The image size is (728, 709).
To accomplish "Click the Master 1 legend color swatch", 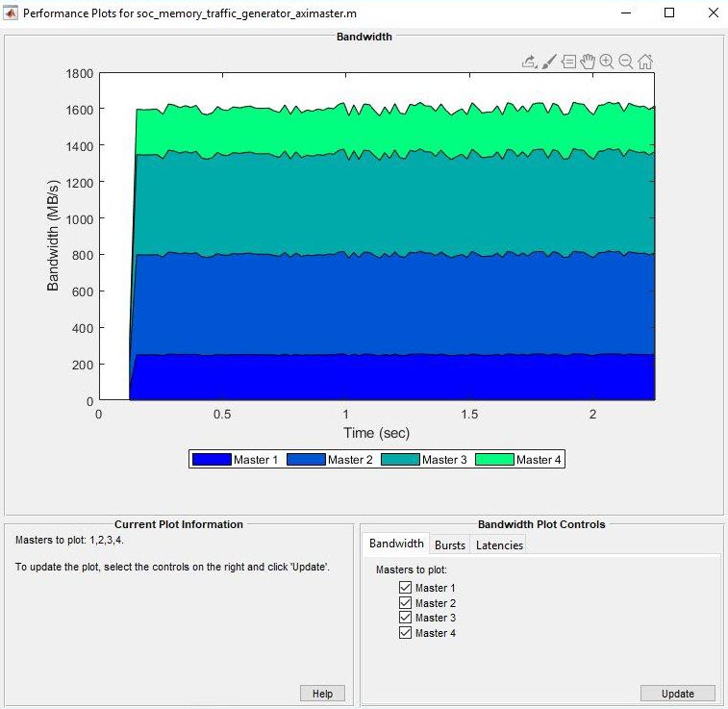I will (x=212, y=459).
